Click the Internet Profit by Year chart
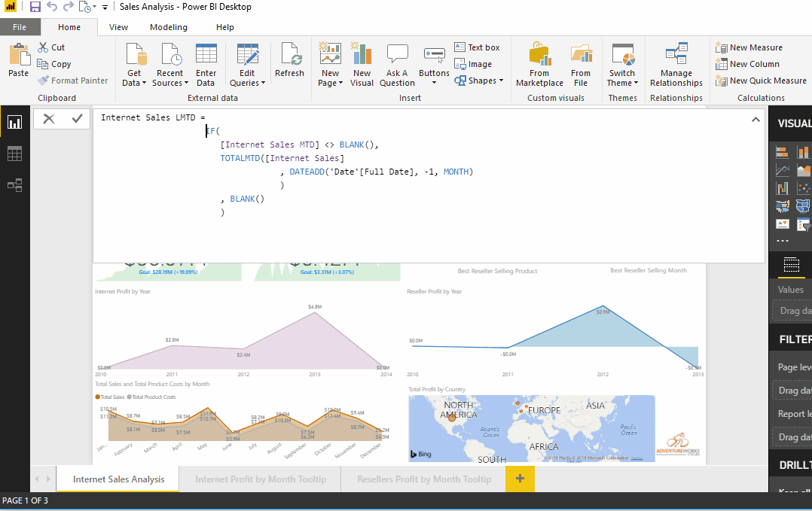 [243, 333]
